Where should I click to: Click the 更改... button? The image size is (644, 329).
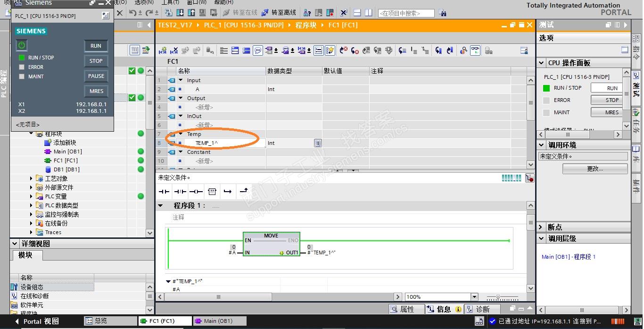pos(595,169)
